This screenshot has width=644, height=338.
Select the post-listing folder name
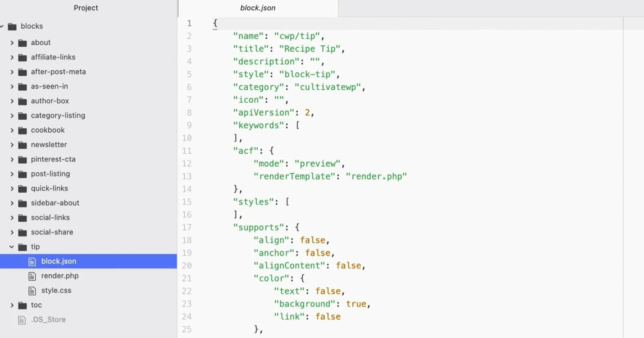(50, 174)
